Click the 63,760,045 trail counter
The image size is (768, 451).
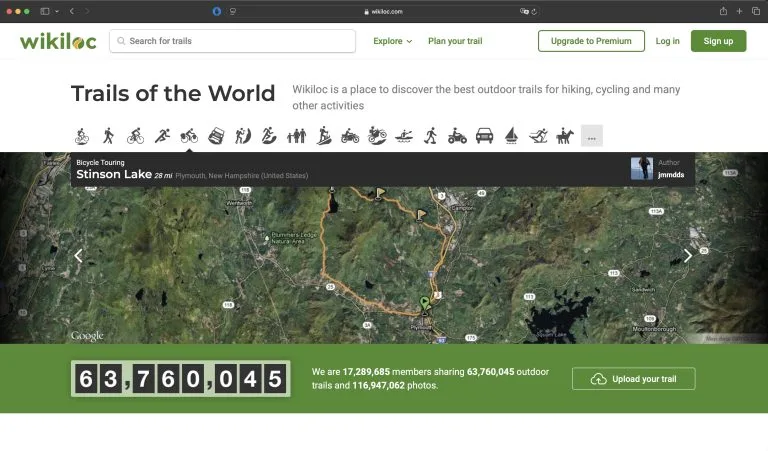tap(181, 379)
